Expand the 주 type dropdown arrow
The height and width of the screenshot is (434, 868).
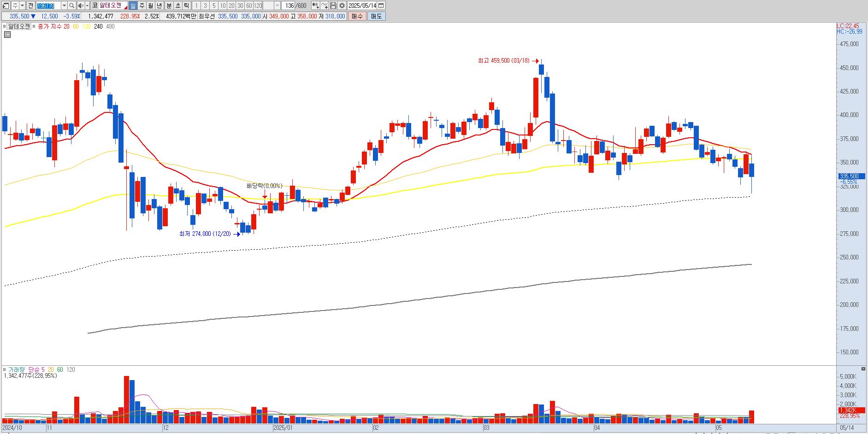tap(22, 6)
